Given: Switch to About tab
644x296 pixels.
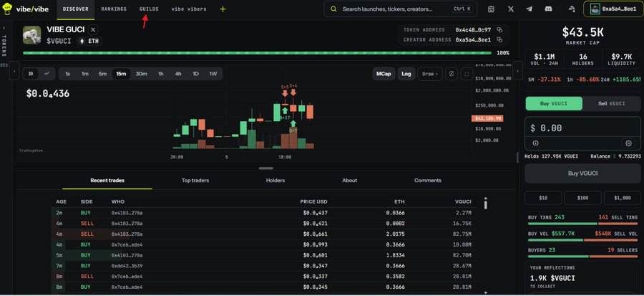Looking at the screenshot, I should (x=349, y=180).
